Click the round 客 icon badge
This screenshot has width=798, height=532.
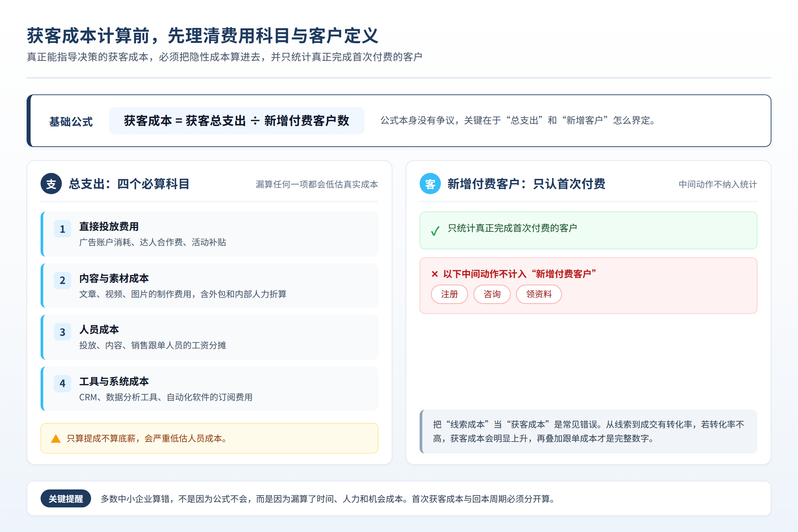pyautogui.click(x=430, y=184)
